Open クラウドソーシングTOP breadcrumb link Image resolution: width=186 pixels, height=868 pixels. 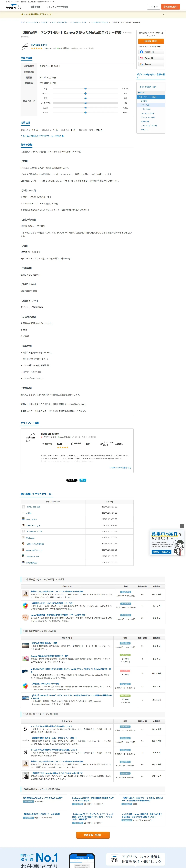pyautogui.click(x=29, y=23)
